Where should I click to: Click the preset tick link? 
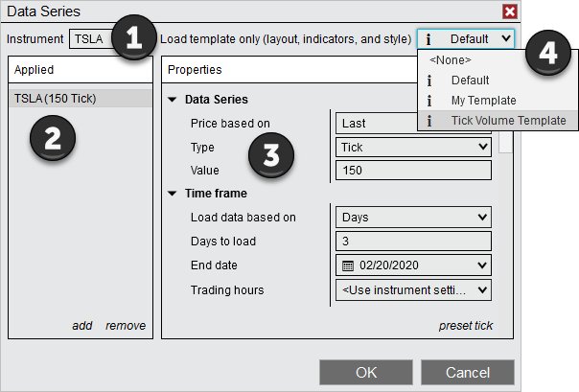point(466,326)
